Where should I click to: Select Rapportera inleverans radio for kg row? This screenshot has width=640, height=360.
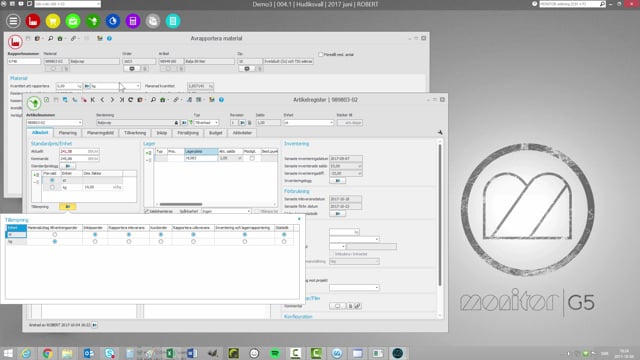[x=129, y=242]
